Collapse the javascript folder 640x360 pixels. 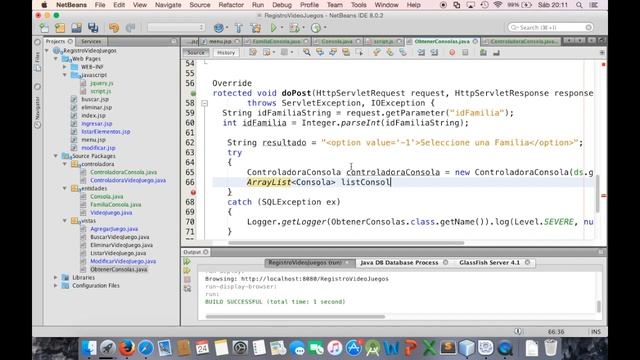pos(64,75)
